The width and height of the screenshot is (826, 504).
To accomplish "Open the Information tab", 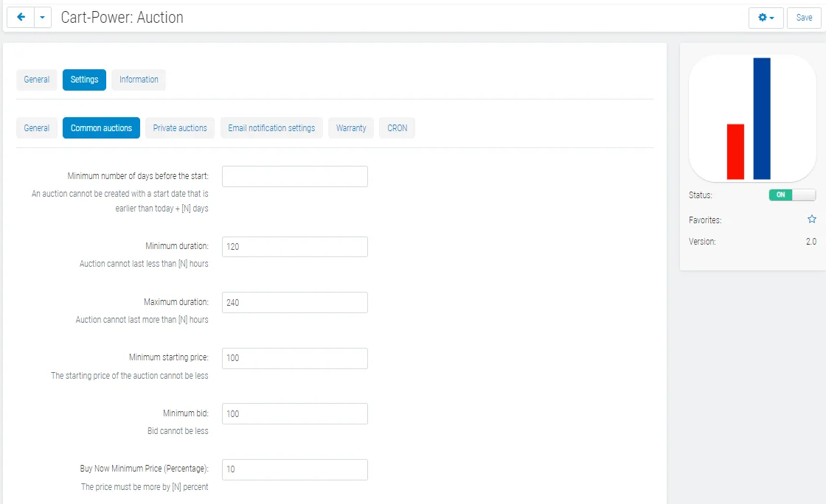I will coord(139,80).
